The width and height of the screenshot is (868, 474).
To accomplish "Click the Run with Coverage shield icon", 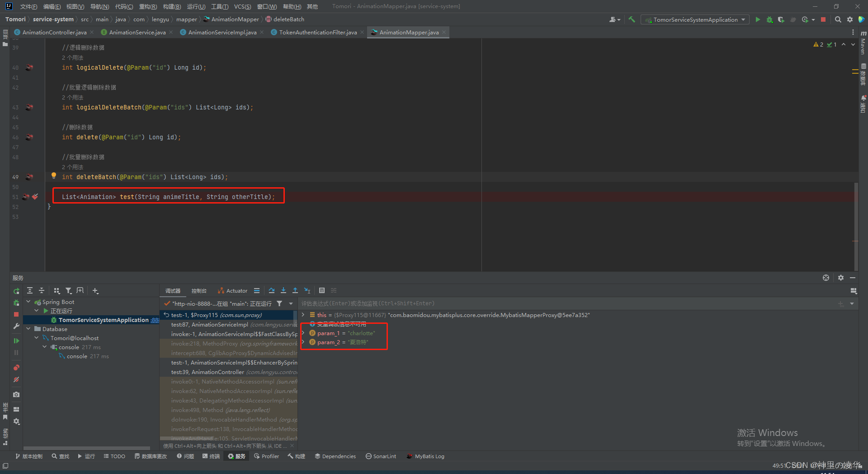I will 781,19.
